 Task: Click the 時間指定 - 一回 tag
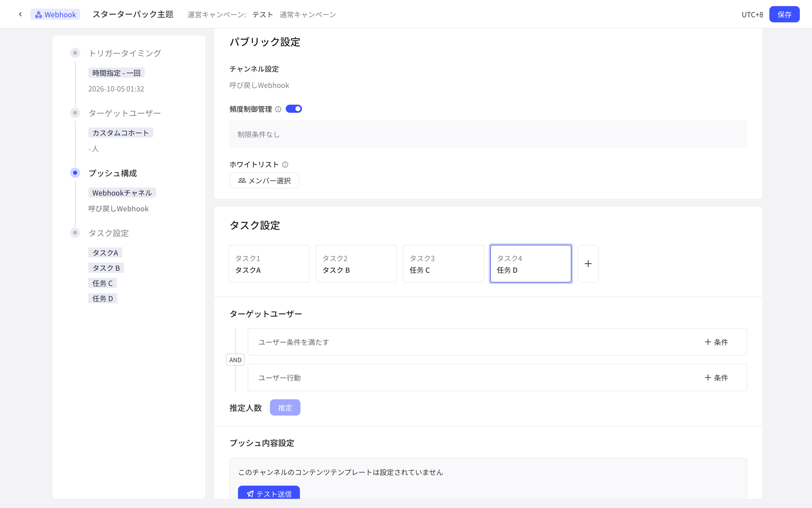(x=116, y=73)
